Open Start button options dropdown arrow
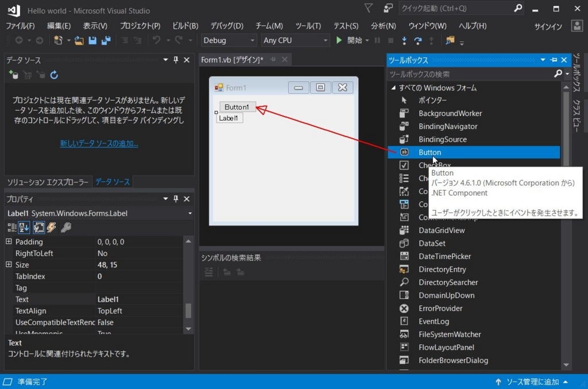 click(x=367, y=41)
